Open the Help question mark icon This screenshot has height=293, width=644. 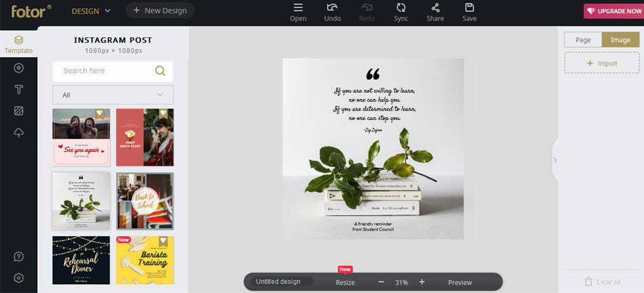pyautogui.click(x=18, y=257)
